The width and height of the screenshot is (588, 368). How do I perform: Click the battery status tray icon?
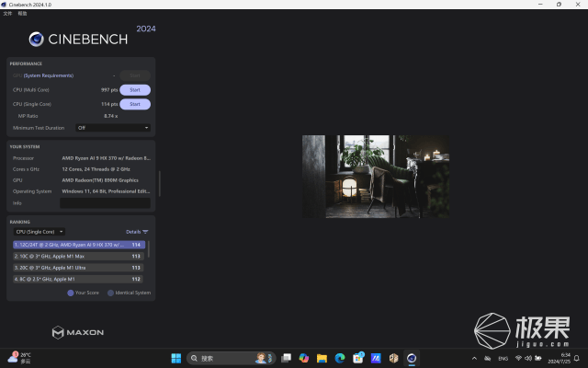[538, 358]
